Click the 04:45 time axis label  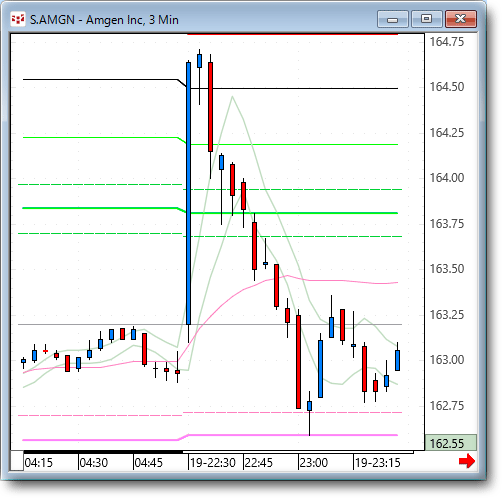[148, 463]
